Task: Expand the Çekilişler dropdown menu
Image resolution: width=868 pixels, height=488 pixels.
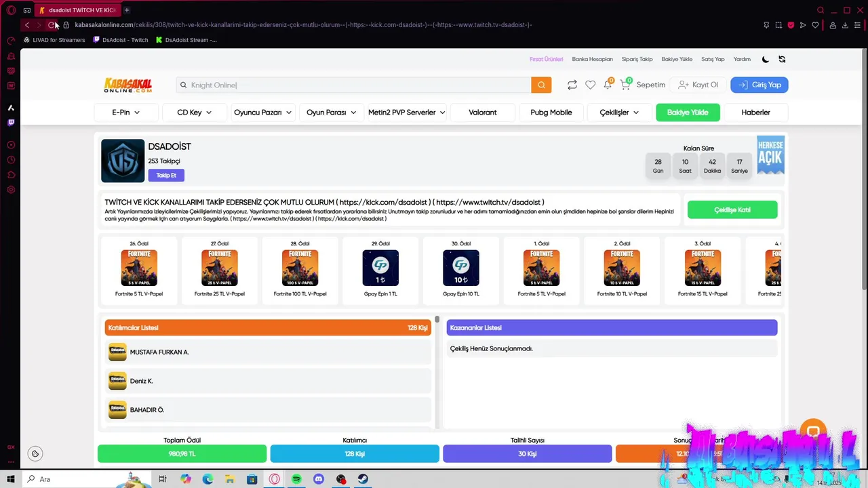Action: (x=619, y=113)
